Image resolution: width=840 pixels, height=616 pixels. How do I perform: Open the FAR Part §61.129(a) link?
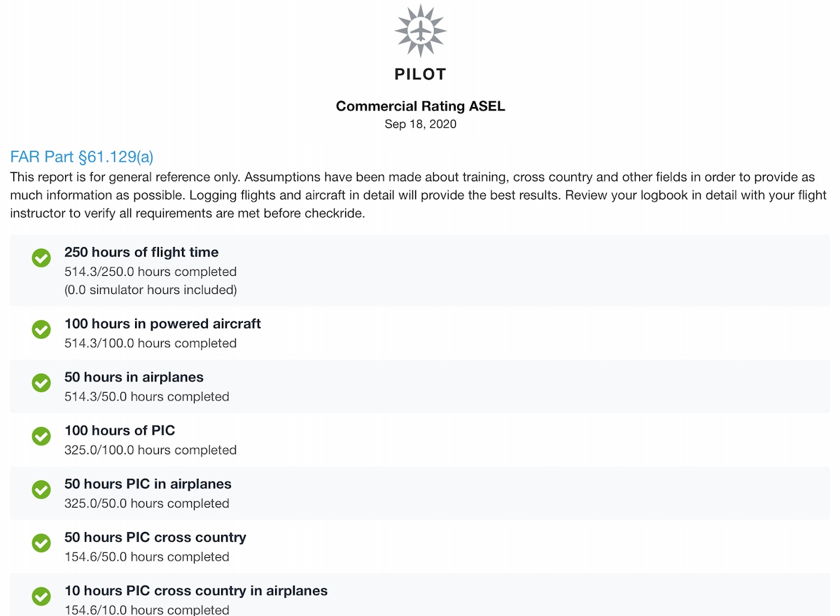[x=86, y=157]
